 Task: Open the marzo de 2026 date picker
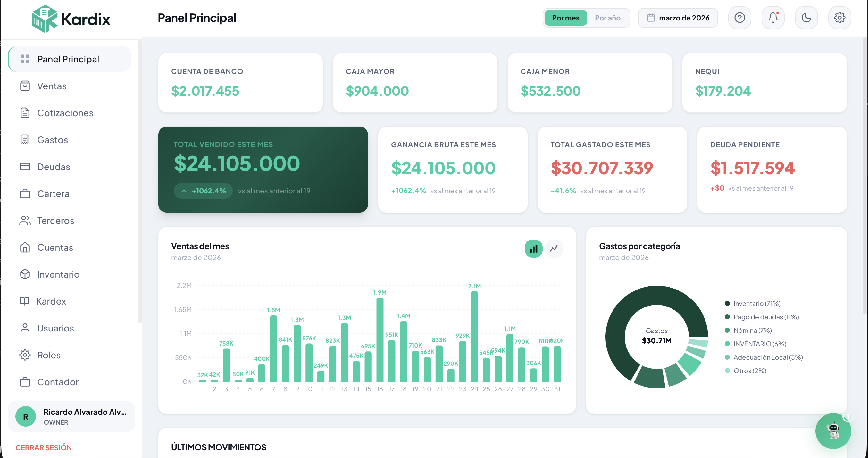(678, 18)
